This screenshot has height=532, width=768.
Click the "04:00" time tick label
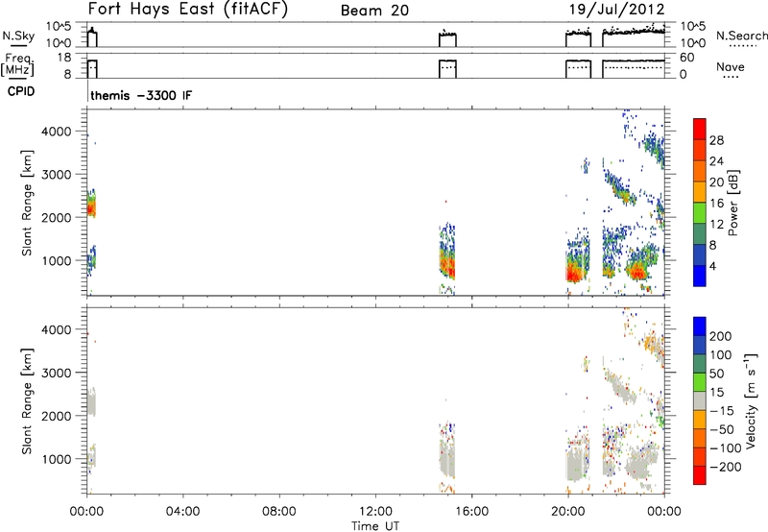point(182,512)
